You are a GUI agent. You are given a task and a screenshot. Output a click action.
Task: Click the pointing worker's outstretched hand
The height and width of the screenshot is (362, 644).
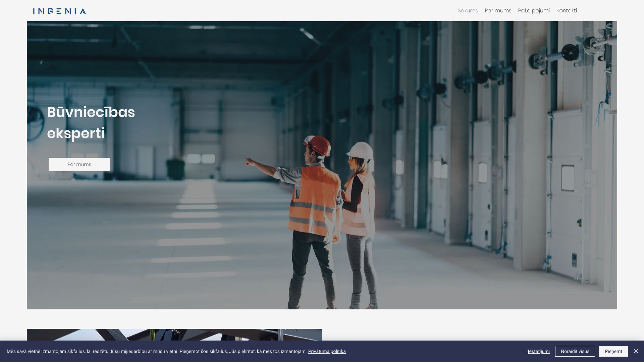pos(249,162)
